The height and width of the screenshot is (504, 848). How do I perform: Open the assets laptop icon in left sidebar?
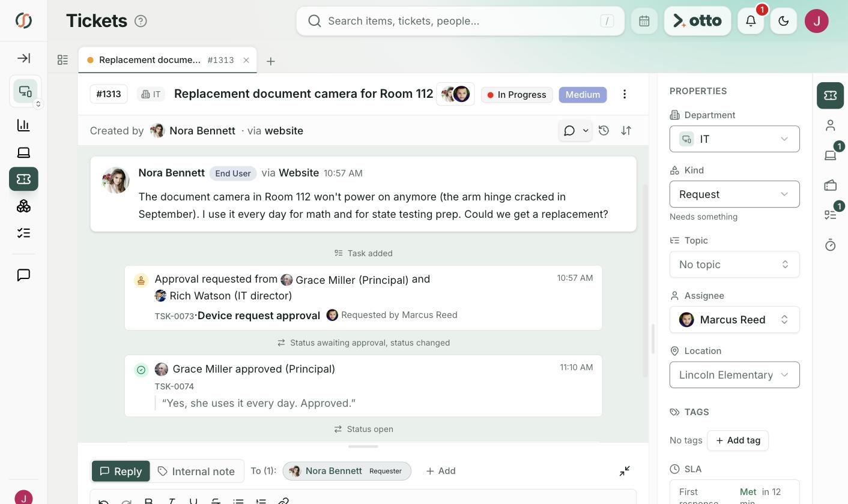[23, 152]
